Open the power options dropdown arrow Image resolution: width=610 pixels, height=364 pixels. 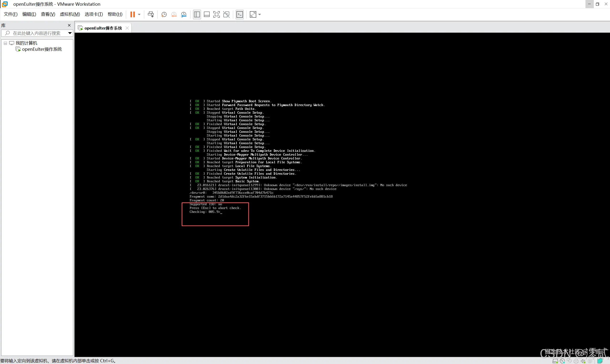139,15
